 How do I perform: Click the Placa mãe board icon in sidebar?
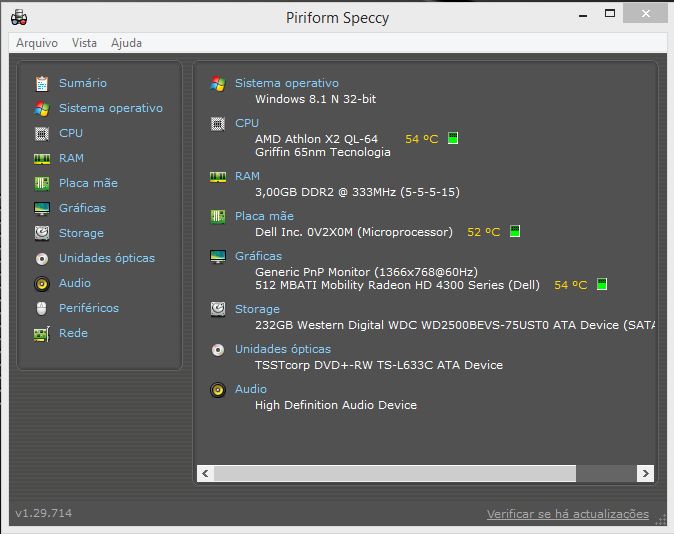[42, 184]
